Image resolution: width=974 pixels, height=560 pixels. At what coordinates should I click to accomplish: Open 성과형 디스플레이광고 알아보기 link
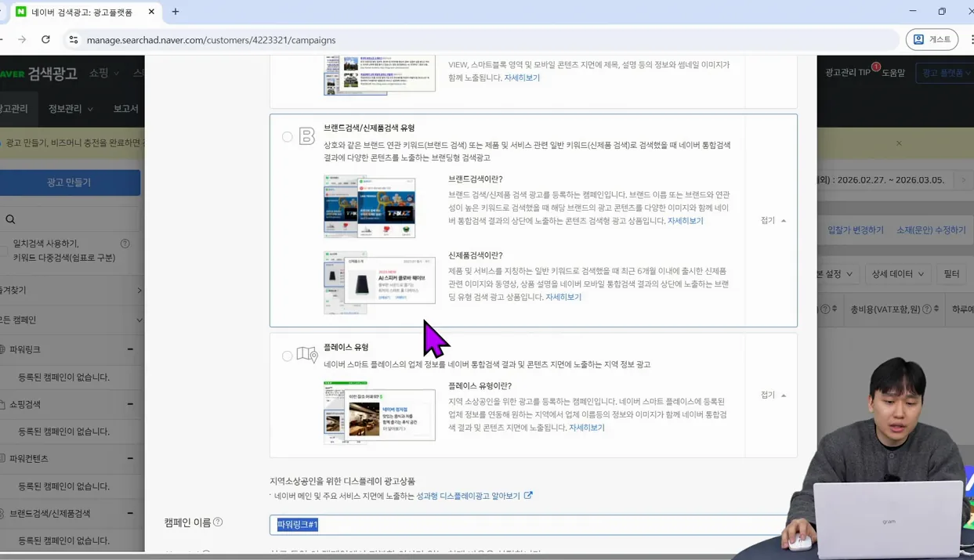point(468,496)
